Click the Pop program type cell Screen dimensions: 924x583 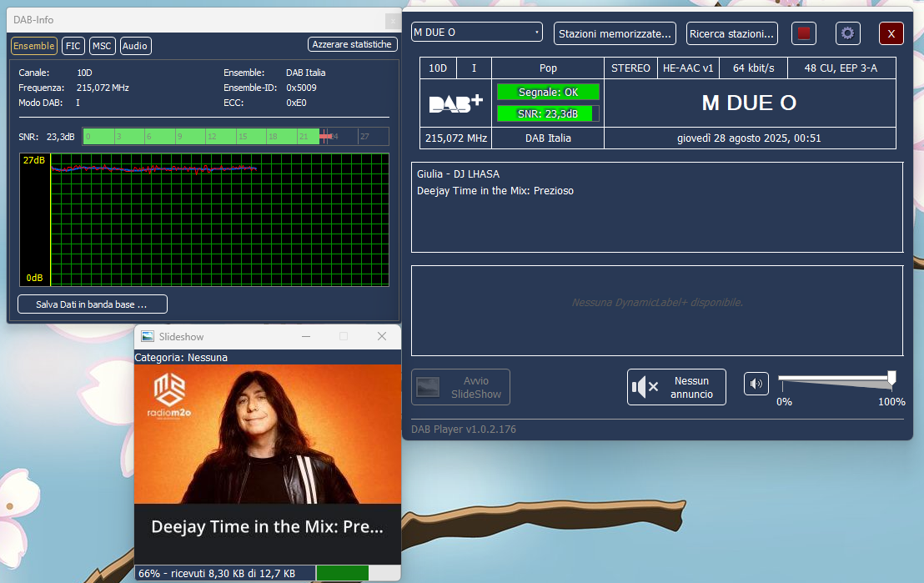[548, 68]
